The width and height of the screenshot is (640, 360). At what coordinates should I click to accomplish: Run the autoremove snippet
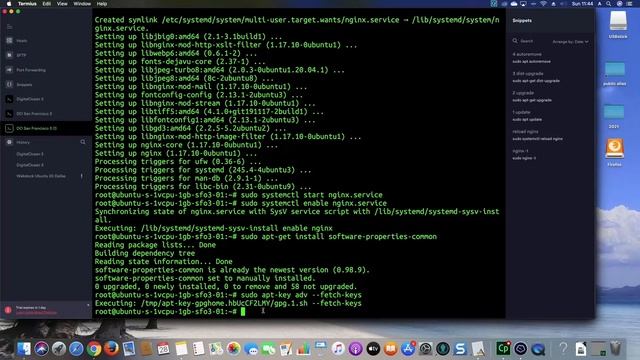(x=531, y=58)
